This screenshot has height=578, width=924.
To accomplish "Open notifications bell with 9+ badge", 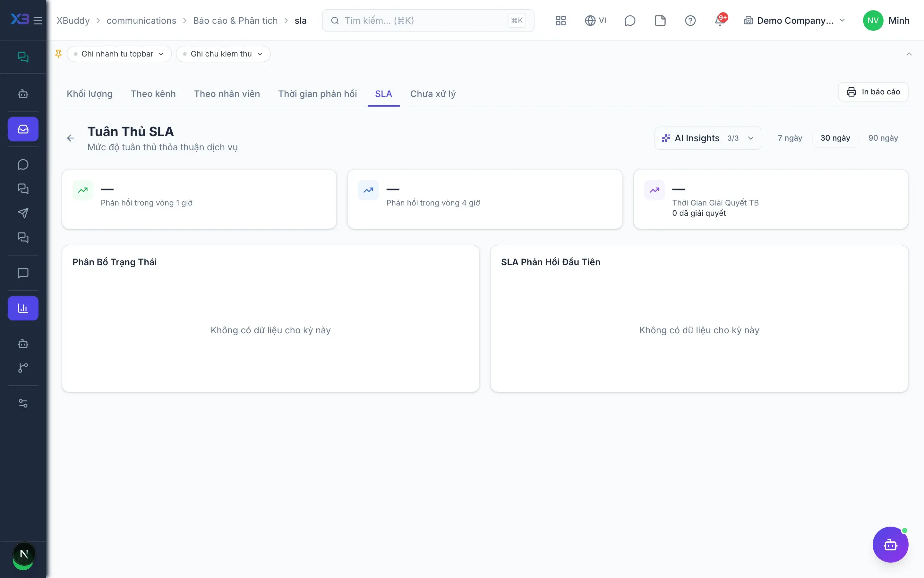I will pyautogui.click(x=721, y=20).
